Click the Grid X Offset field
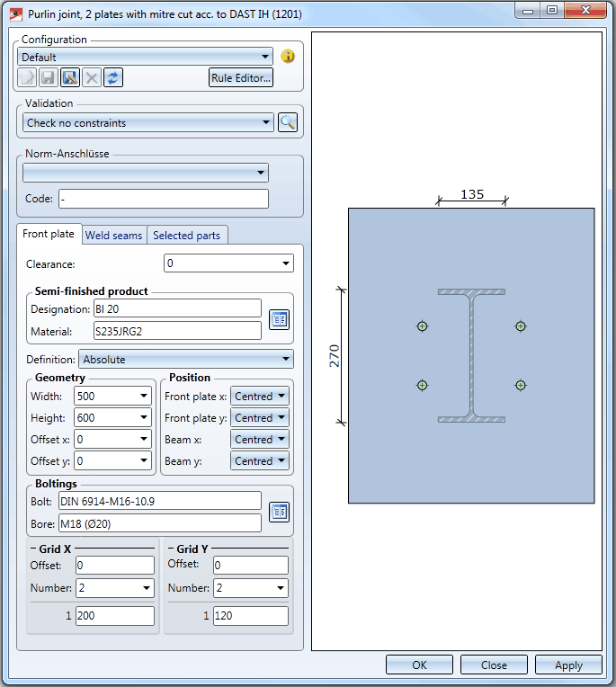This screenshot has width=616, height=687. coord(115,566)
